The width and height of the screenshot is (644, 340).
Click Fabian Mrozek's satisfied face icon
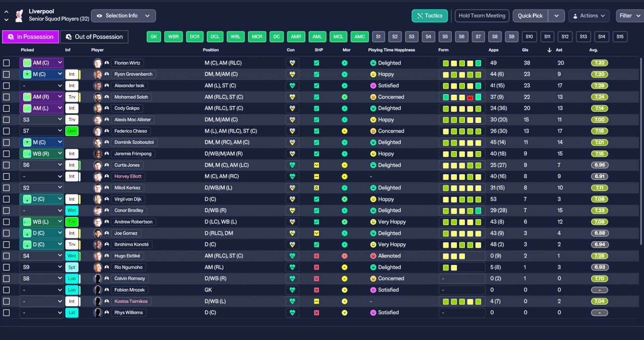(373, 290)
